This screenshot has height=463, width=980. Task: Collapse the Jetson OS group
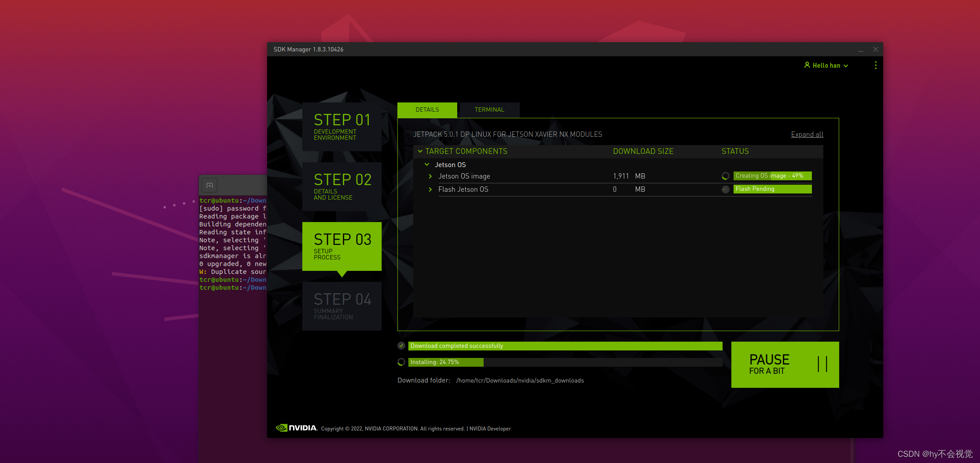(x=427, y=164)
